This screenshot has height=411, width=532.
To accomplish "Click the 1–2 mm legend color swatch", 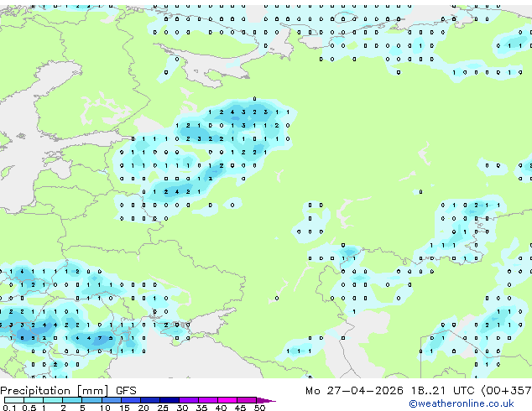I will pos(53,400).
